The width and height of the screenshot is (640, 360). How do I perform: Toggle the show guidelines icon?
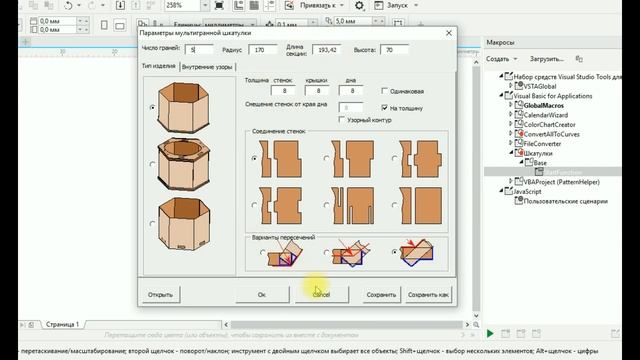(269, 5)
